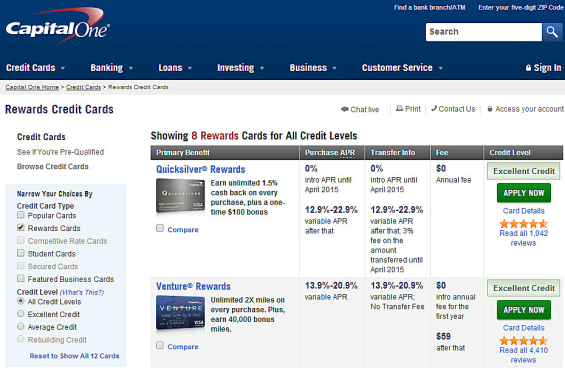This screenshot has height=368, width=565.
Task: Open Card Details for Quicksilver
Action: click(524, 211)
